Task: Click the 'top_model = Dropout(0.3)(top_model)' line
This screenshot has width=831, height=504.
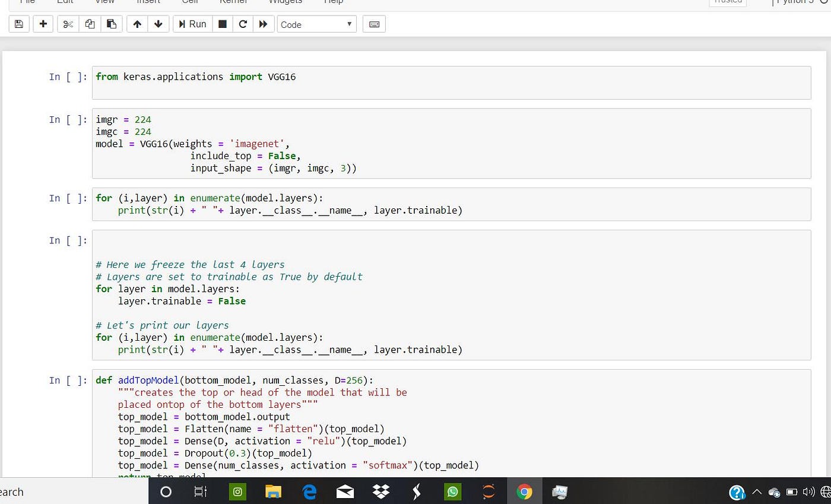Action: (215, 453)
